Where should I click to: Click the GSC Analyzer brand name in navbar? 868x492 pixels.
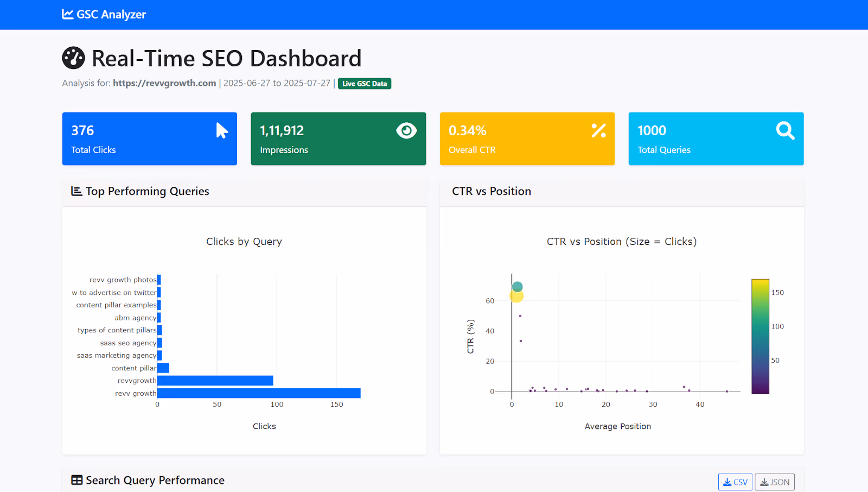111,15
